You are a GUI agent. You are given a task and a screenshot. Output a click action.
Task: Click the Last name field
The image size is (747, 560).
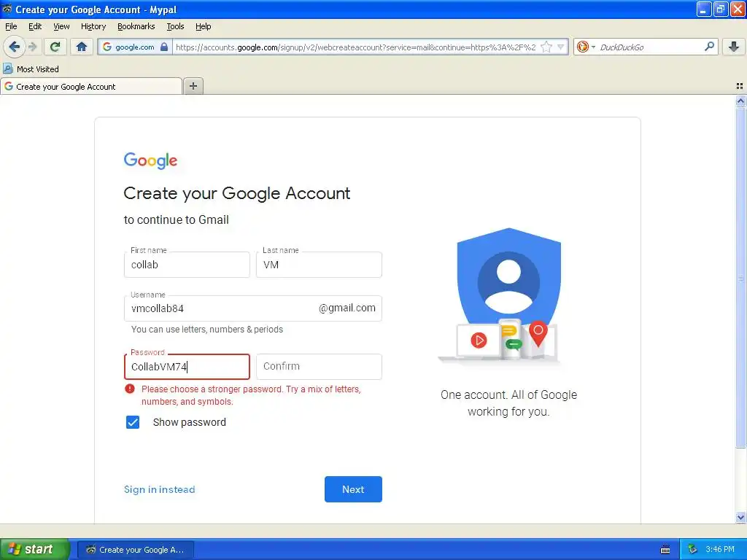tap(319, 265)
